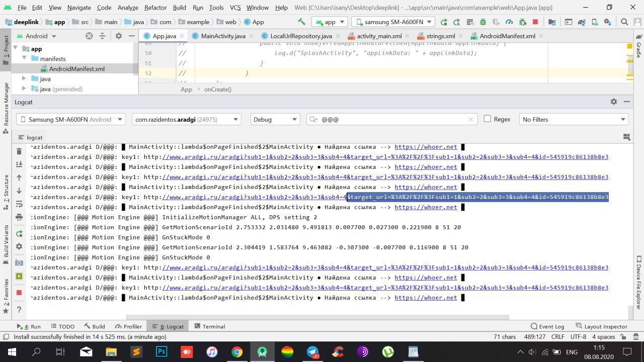Toggle Device File Explorer panel
Screen dimensions: 644x362
click(x=638, y=282)
